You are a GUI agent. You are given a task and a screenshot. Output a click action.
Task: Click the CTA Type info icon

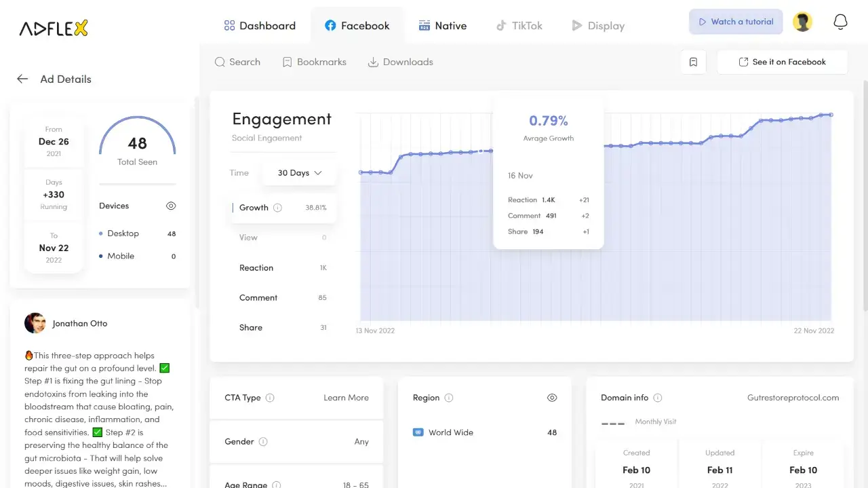click(270, 398)
